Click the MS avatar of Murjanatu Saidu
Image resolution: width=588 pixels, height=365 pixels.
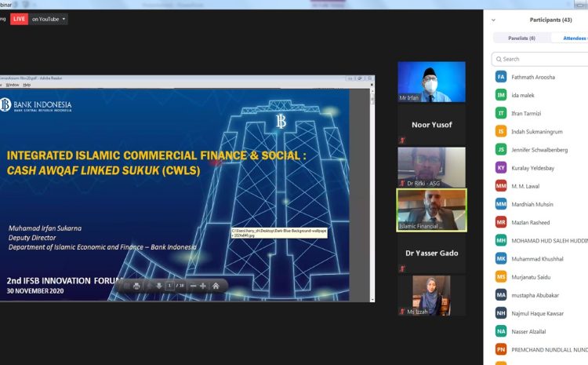pyautogui.click(x=501, y=277)
